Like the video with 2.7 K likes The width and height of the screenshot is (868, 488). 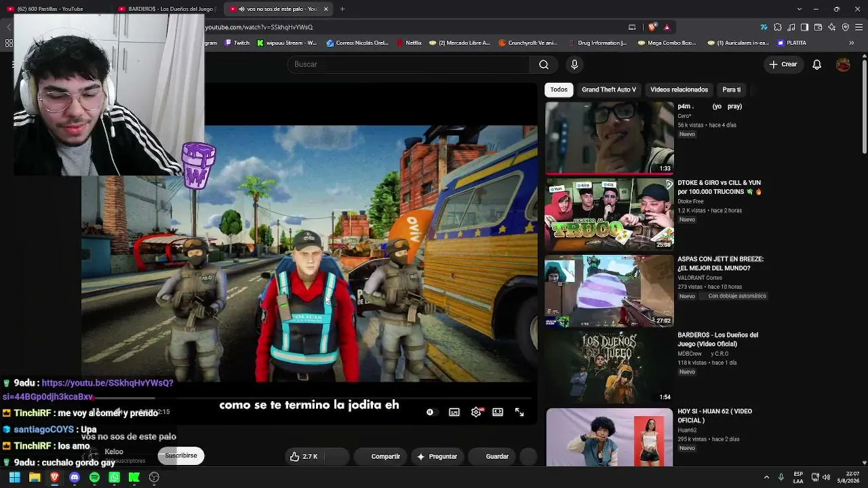coord(304,457)
